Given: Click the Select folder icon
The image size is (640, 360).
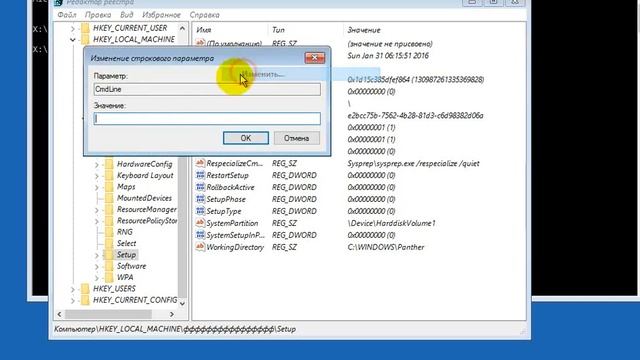Looking at the screenshot, I should [109, 243].
